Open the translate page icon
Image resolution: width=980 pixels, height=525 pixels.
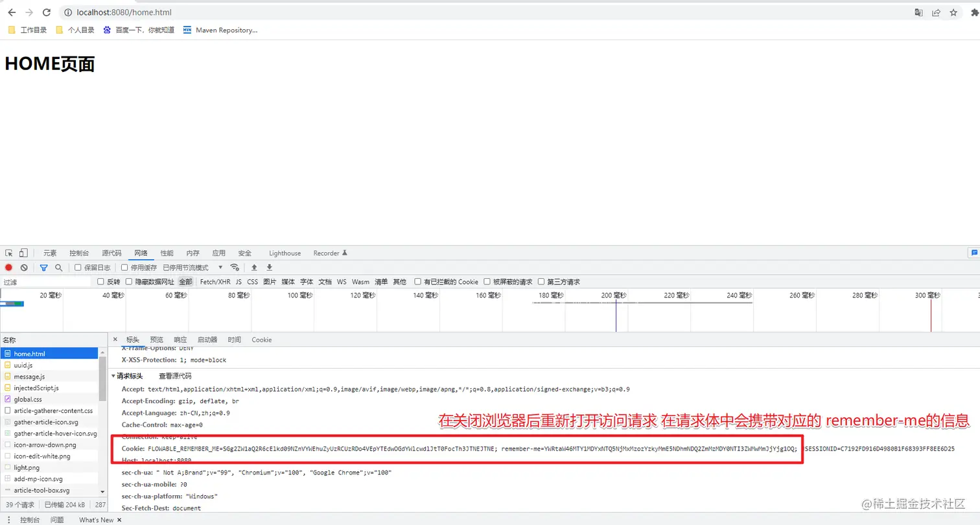pyautogui.click(x=918, y=12)
